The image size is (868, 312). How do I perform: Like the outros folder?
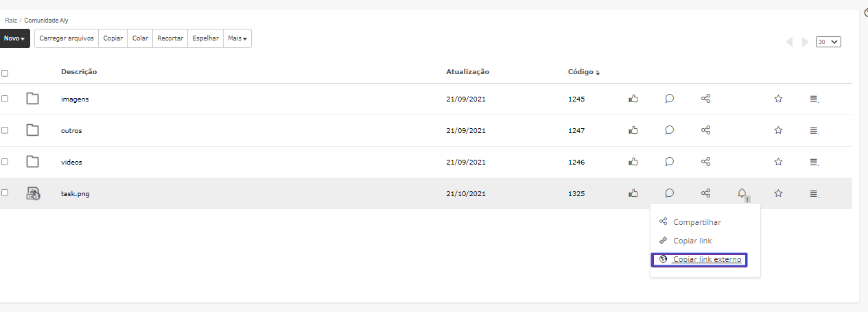633,130
